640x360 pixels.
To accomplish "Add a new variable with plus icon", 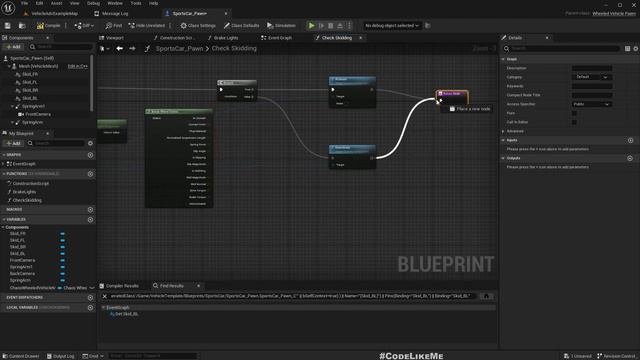I will tap(91, 220).
